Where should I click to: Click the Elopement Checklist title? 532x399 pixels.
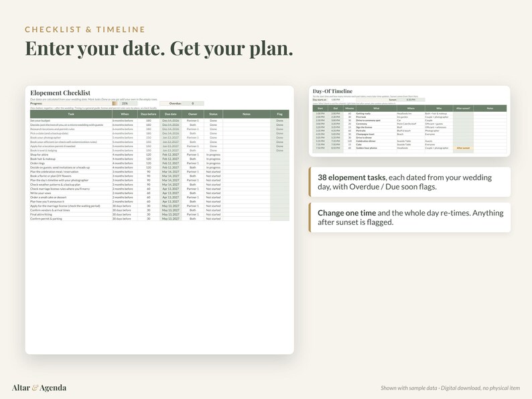click(60, 93)
